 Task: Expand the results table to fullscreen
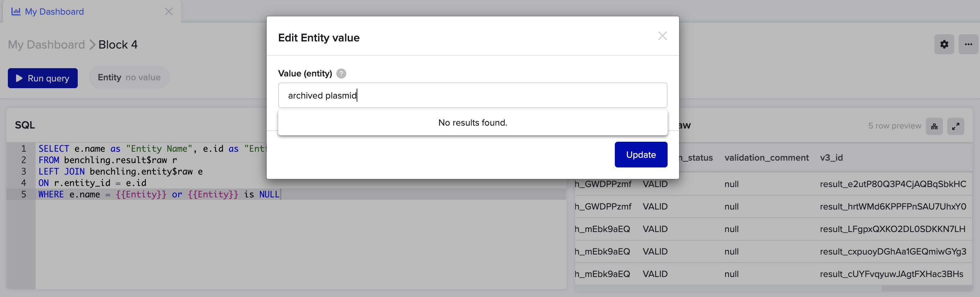click(956, 126)
